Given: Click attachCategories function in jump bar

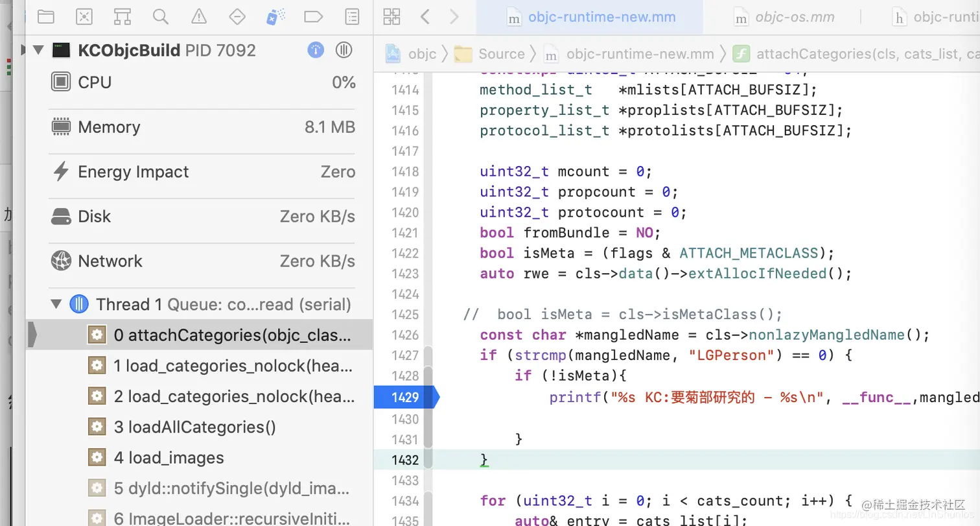Looking at the screenshot, I should pyautogui.click(x=857, y=54).
